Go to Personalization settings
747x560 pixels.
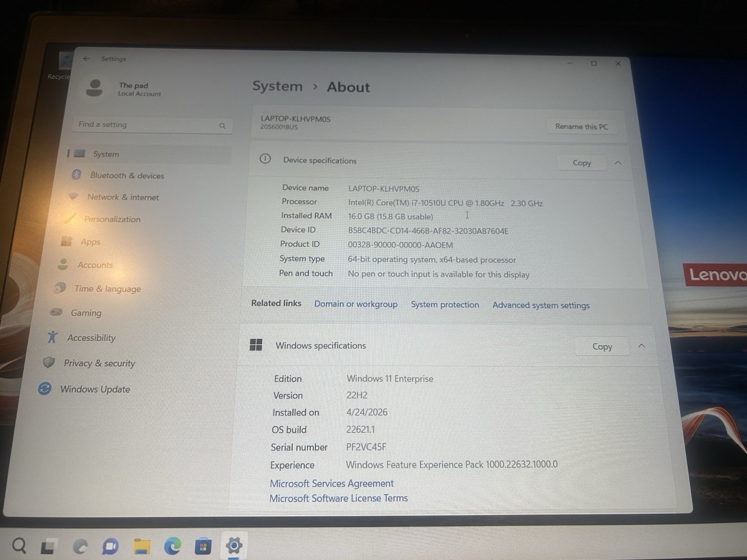pyautogui.click(x=112, y=219)
